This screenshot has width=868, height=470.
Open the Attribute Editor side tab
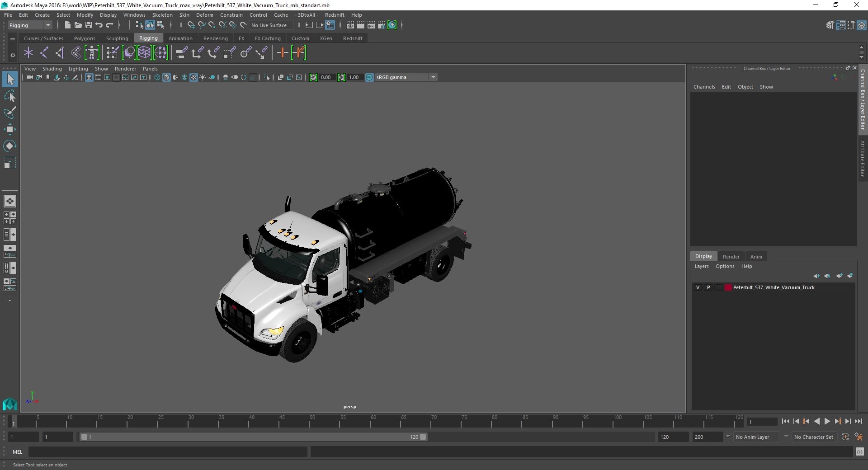click(x=863, y=158)
